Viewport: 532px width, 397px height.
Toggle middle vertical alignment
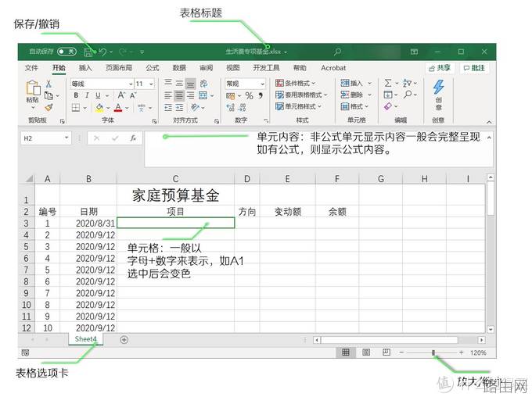click(x=179, y=83)
